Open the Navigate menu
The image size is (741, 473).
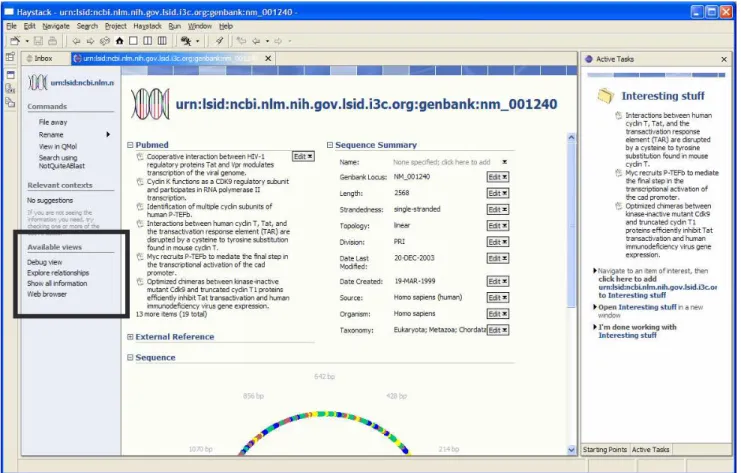pyautogui.click(x=56, y=26)
